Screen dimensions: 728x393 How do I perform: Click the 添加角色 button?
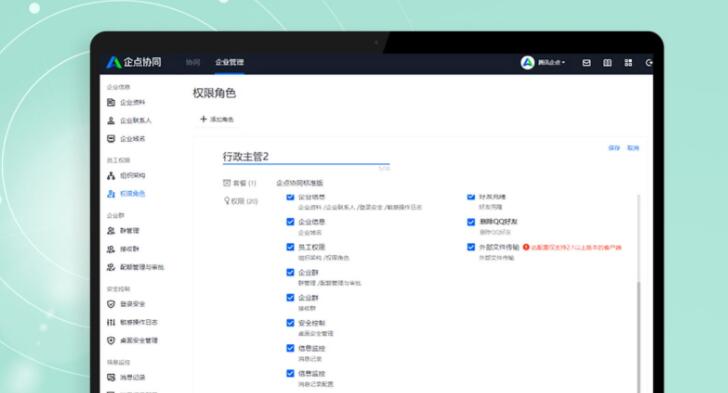[217, 119]
